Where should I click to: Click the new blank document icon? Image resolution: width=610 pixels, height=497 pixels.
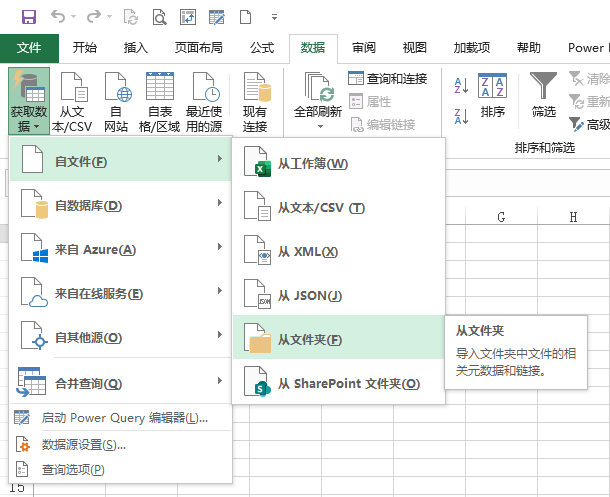pos(245,17)
